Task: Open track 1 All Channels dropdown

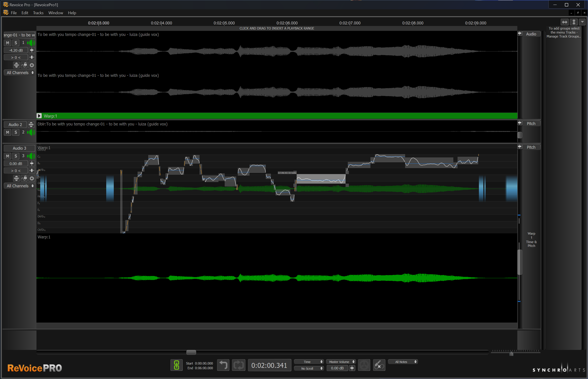Action: pyautogui.click(x=20, y=73)
